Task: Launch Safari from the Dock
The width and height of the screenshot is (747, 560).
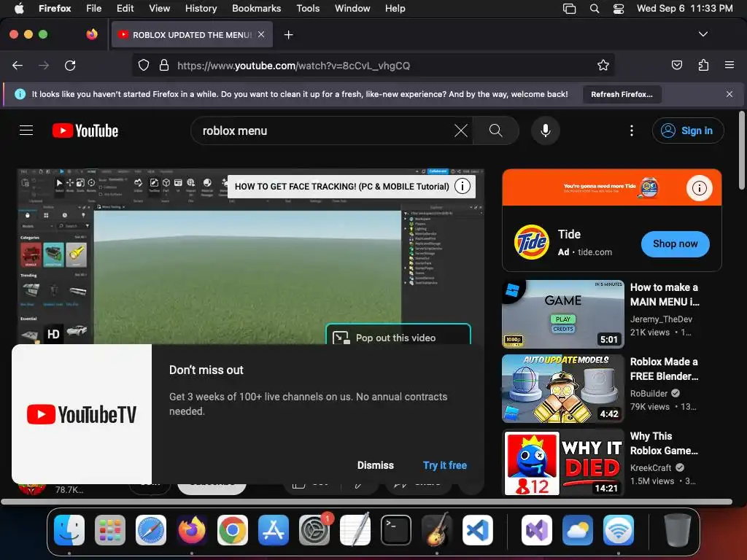Action: click(x=151, y=530)
